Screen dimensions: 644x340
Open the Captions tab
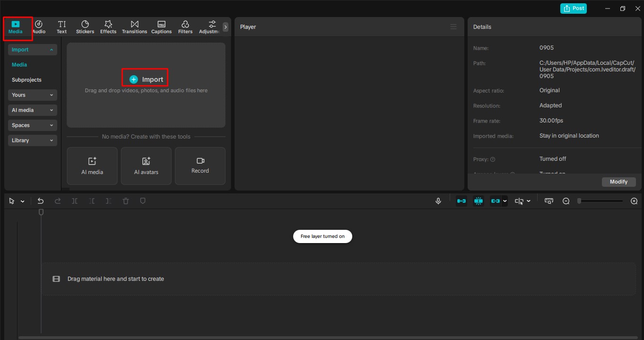click(x=161, y=27)
